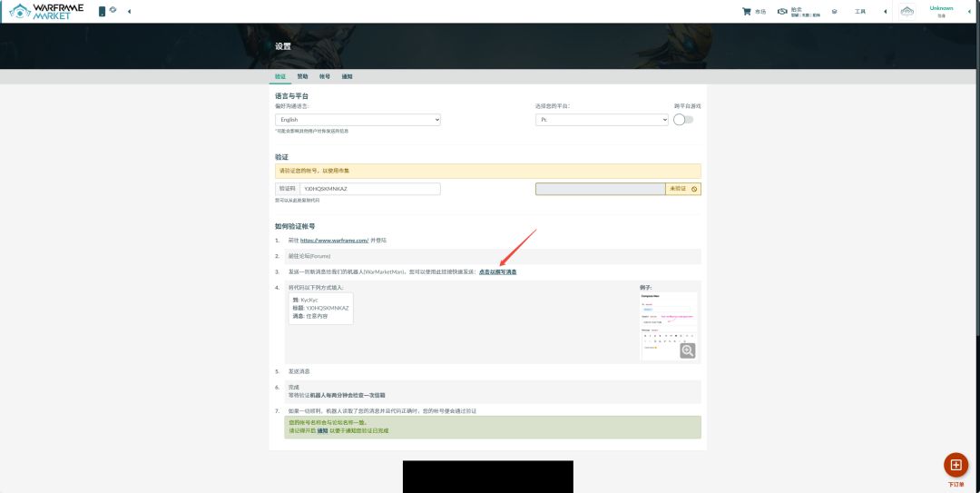Screen dimensions: 980x493
Task: Click the clock icon in 未验证 badge
Action: (x=694, y=188)
